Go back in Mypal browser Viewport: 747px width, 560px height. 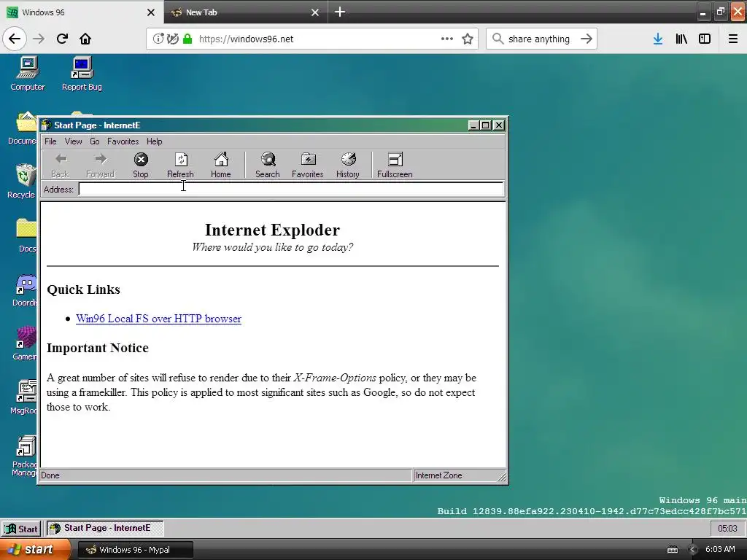(x=15, y=39)
